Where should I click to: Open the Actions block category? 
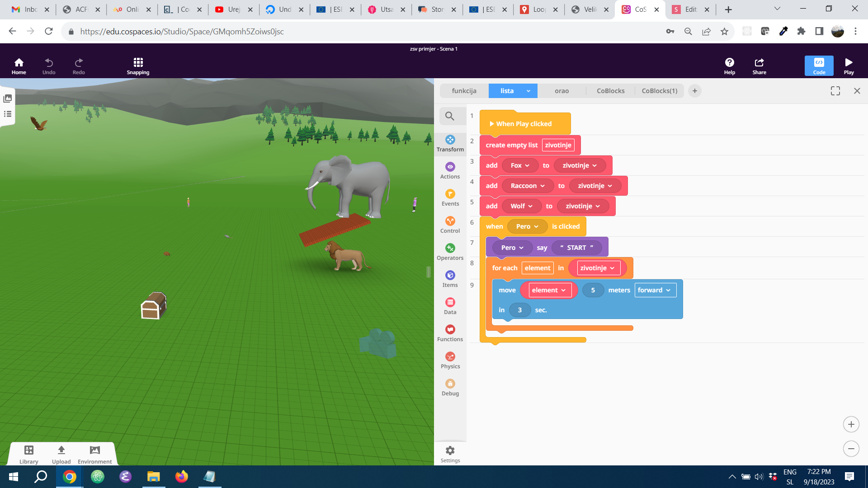(x=450, y=171)
